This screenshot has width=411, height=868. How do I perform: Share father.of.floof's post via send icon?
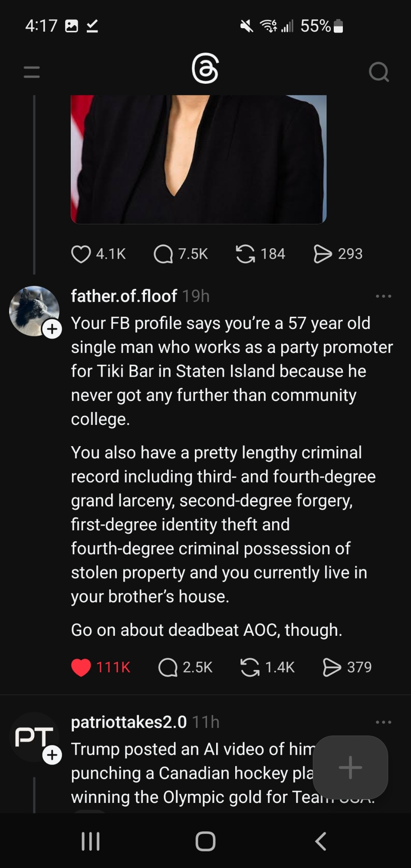[x=332, y=667]
